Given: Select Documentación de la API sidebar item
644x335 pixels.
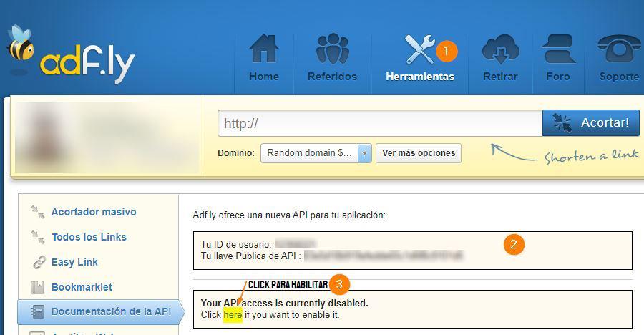Looking at the screenshot, I should click(x=101, y=311).
